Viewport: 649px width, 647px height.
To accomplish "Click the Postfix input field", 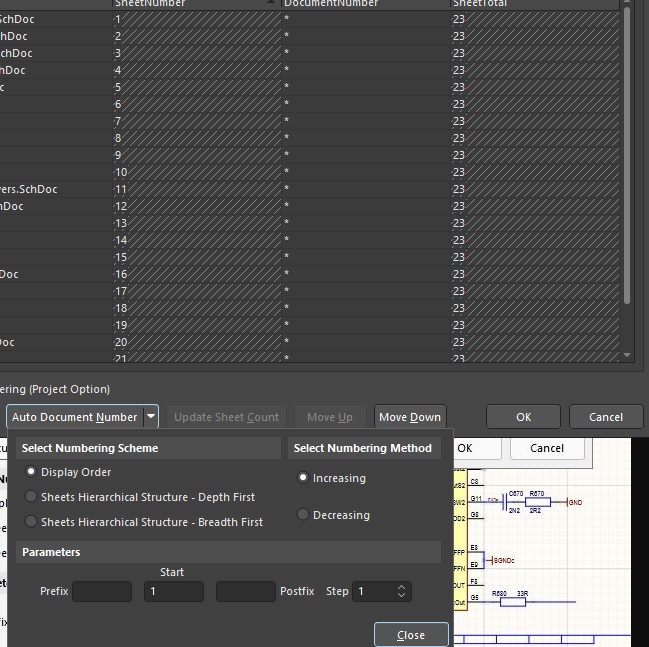I will (x=246, y=591).
